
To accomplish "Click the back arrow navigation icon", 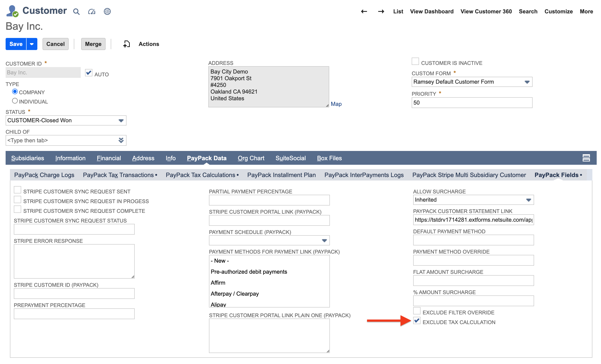I will pyautogui.click(x=364, y=11).
